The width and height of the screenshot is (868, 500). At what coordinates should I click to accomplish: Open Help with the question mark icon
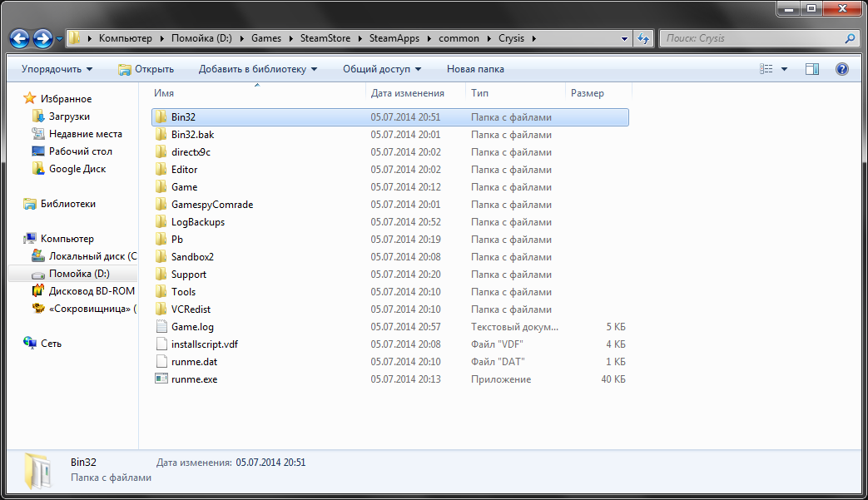coord(842,69)
